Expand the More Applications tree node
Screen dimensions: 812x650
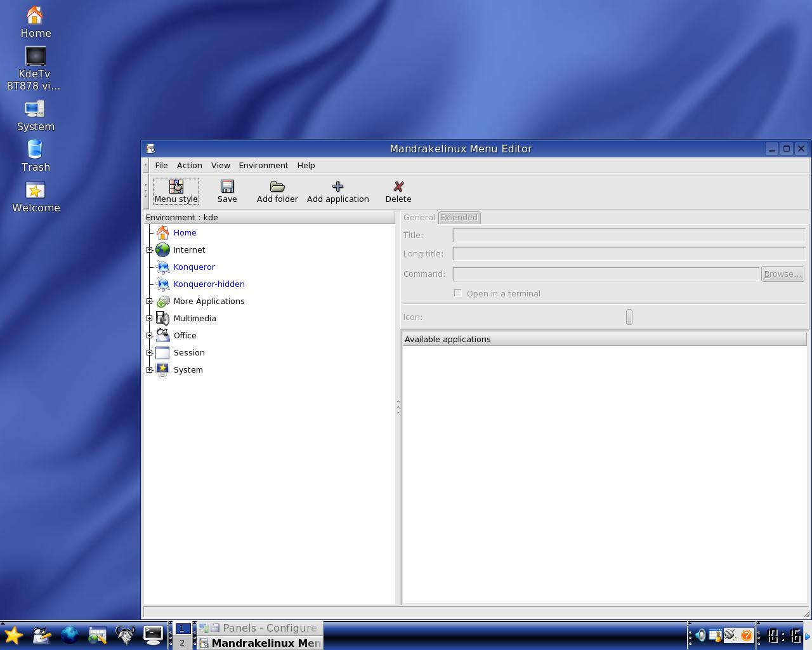click(x=150, y=302)
